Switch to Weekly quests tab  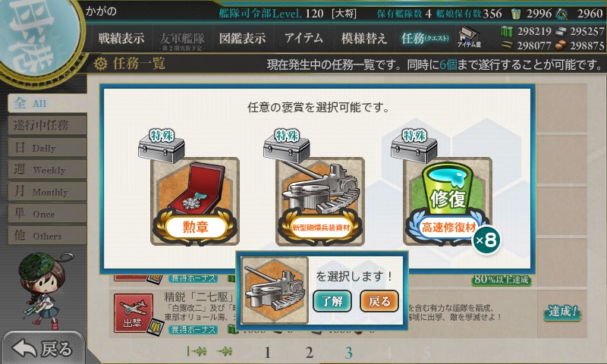(47, 169)
